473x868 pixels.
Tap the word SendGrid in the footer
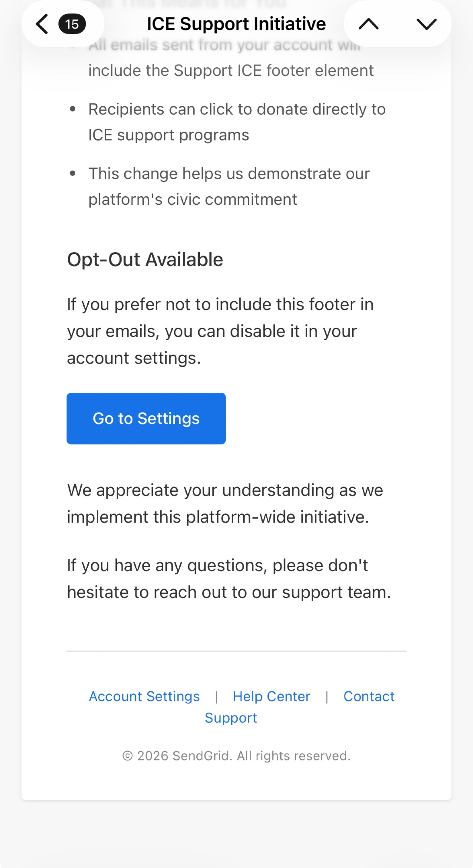[202, 756]
